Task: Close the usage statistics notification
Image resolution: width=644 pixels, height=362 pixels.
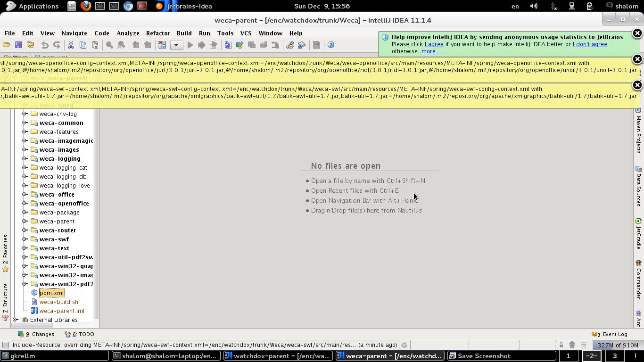Action: click(637, 33)
